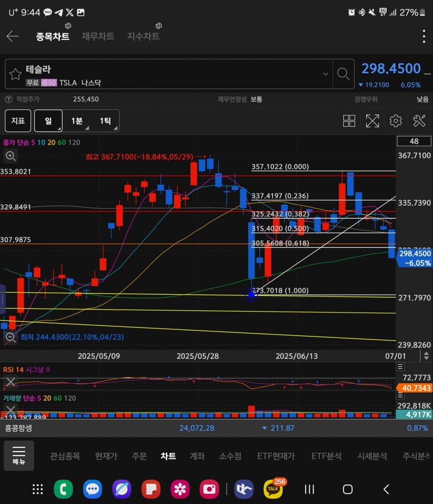Tap the 홍콩항셍 index ticker bar
Screen dimensions: 433x504
[x=216, y=428]
